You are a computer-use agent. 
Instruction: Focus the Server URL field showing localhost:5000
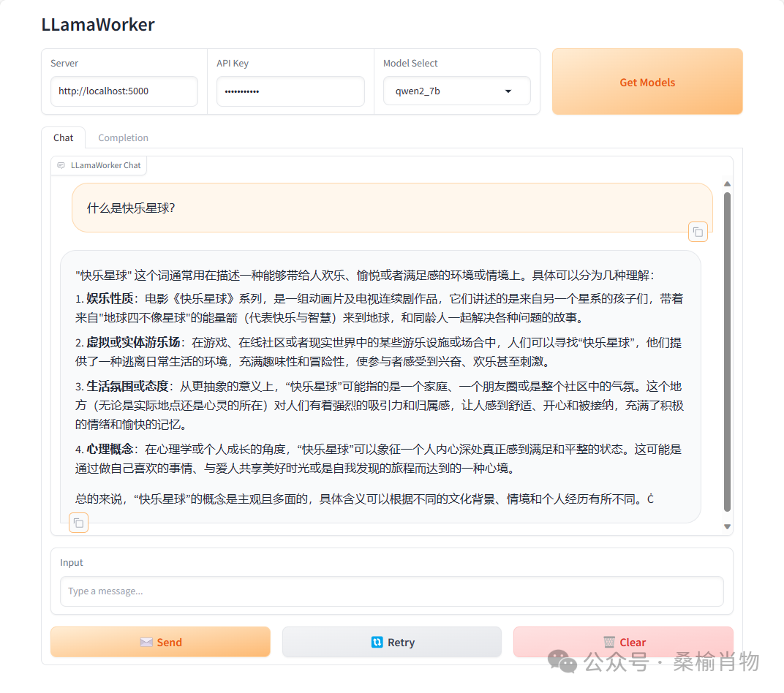[x=124, y=91]
